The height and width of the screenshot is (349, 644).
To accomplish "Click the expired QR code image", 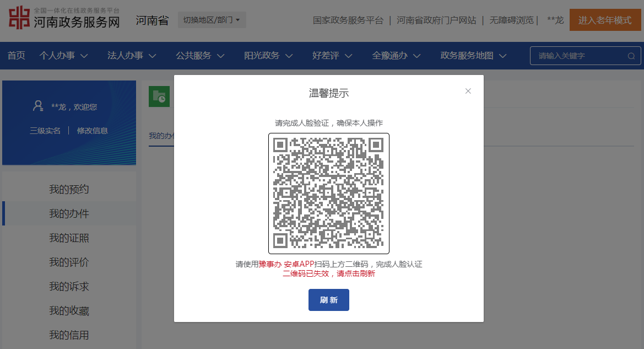I will [x=328, y=193].
